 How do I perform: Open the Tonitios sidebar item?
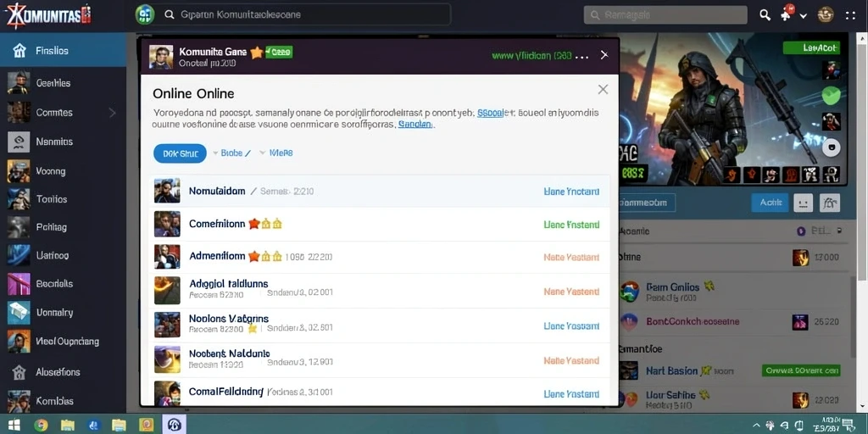[63, 198]
